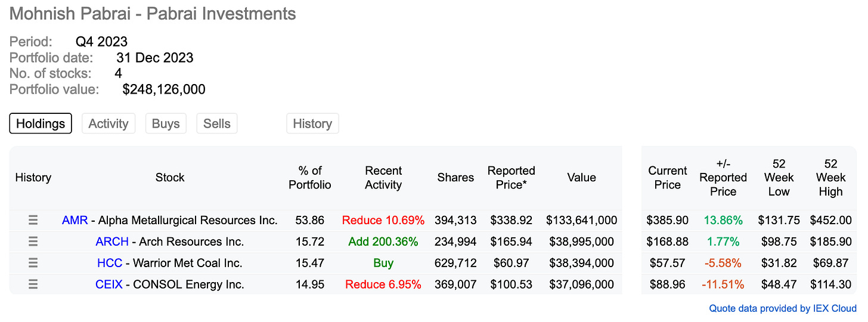Follow the IEX Cloud quote data link

click(783, 309)
